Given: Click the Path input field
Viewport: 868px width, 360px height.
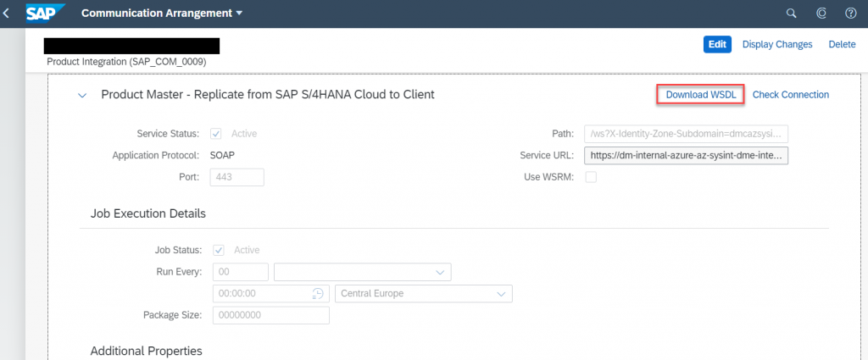Looking at the screenshot, I should click(686, 134).
